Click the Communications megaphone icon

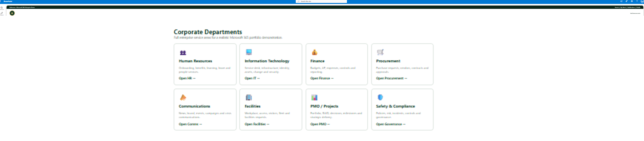click(x=183, y=97)
